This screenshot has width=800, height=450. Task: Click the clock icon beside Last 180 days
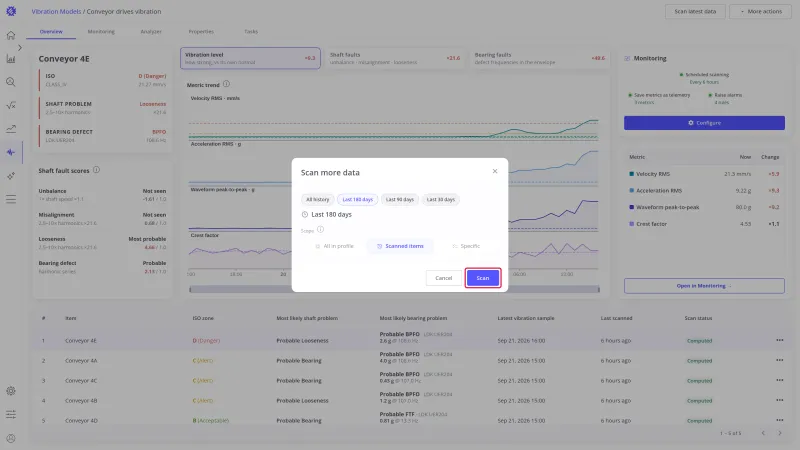pos(305,214)
